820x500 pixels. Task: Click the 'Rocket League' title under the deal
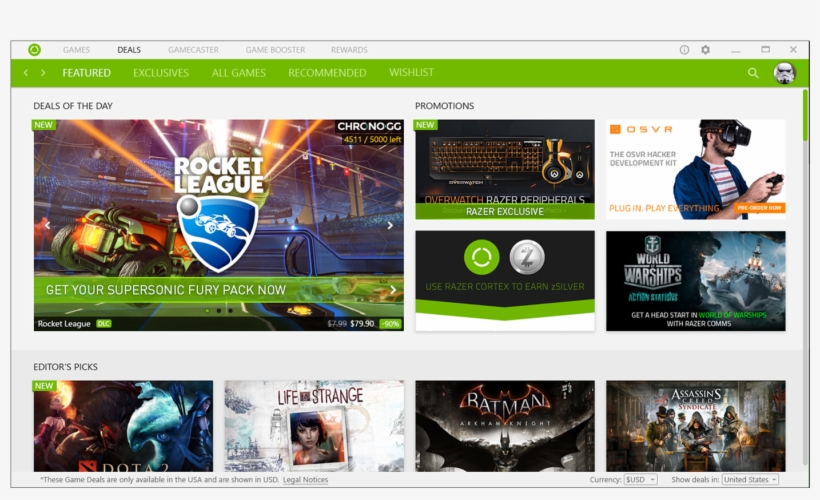click(x=64, y=324)
